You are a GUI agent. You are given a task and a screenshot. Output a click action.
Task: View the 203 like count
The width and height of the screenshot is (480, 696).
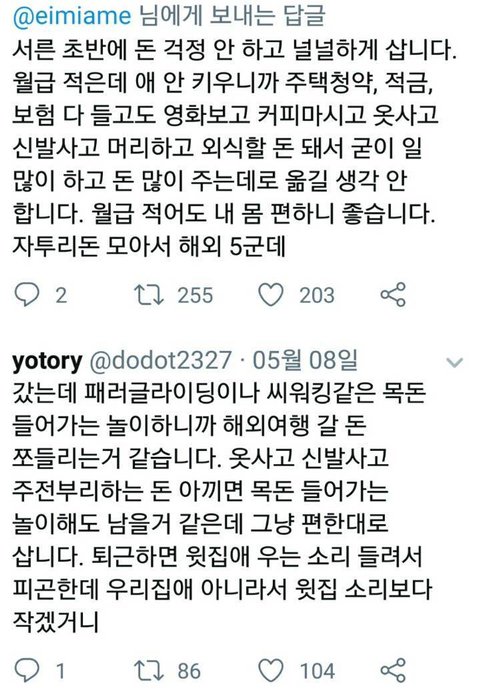point(317,296)
